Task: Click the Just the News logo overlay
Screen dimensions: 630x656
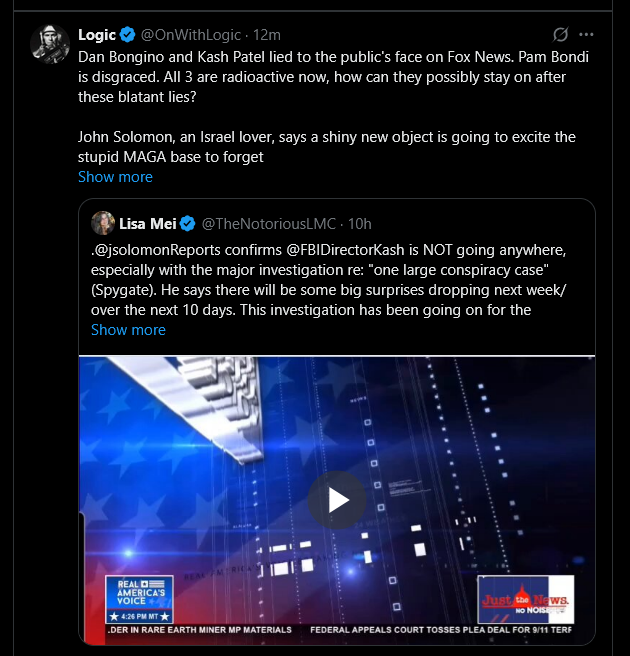Action: pos(525,599)
